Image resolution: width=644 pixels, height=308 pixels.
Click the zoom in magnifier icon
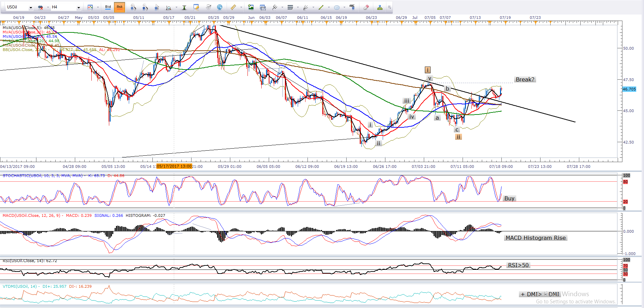tap(133, 7)
